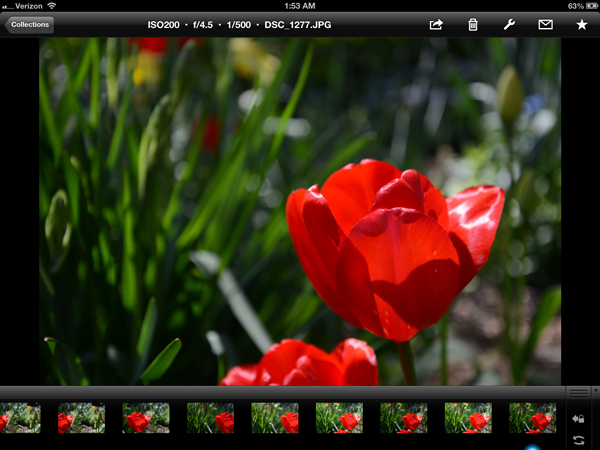Screen dimensions: 600x450
Task: Toggle the star favorite for DSC_1277.JPG
Action: tap(581, 24)
